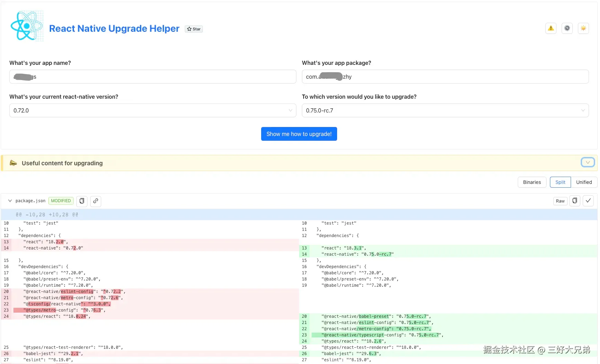This screenshot has width=600, height=364.
Task: Edit the app package input field
Action: click(445, 77)
